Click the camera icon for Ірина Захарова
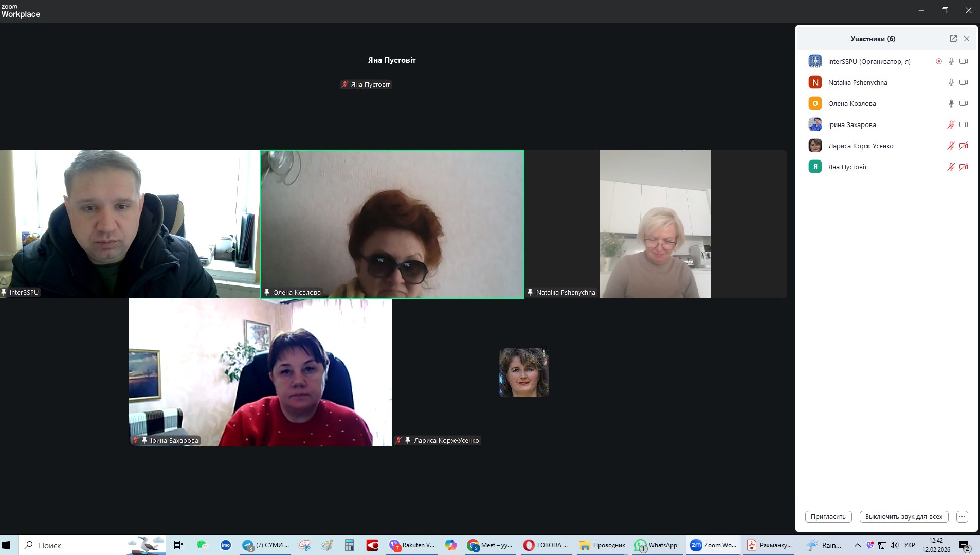Viewport: 980px width, 555px height. click(963, 124)
